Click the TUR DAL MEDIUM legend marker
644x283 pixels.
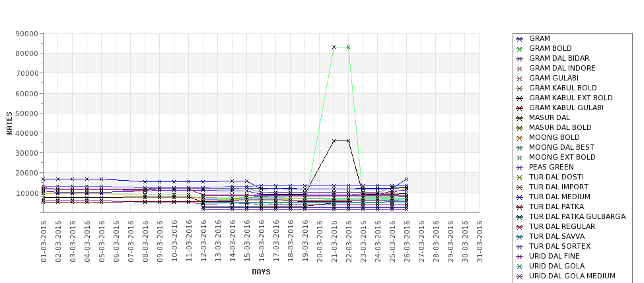point(519,197)
